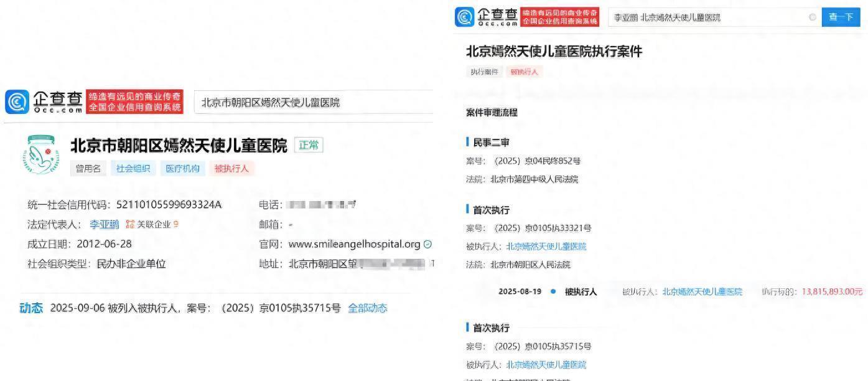Click the blurred phone number value
Viewport: 868px width, 381px height.
(322, 205)
